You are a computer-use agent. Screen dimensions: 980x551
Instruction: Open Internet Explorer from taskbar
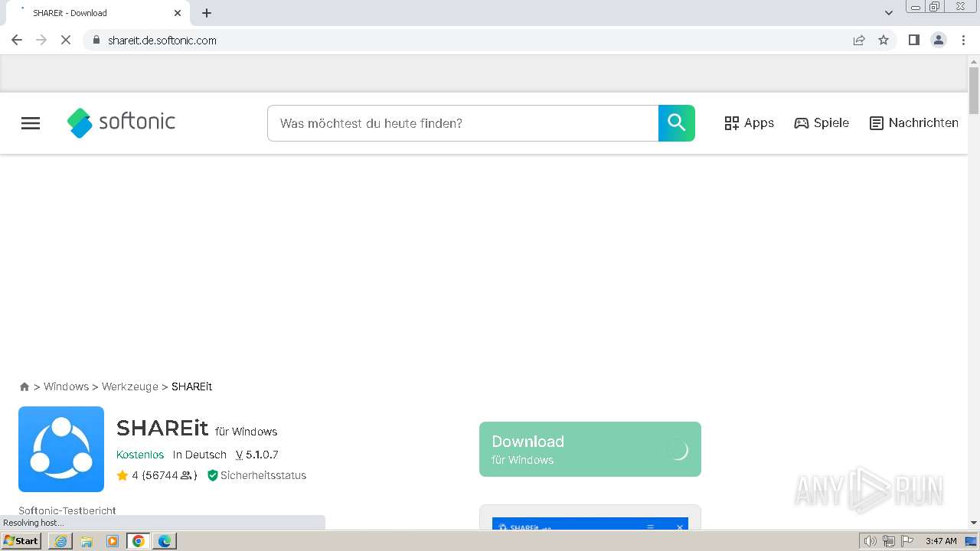point(60,541)
